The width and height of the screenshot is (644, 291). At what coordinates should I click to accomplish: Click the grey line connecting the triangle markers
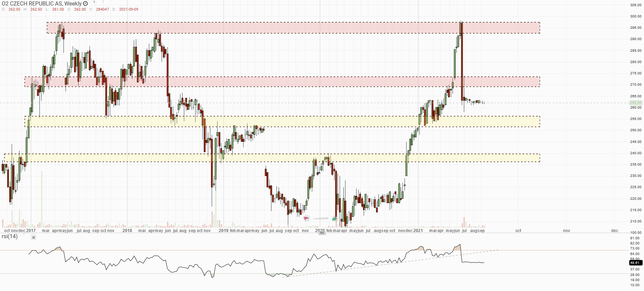pyautogui.click(x=320, y=218)
